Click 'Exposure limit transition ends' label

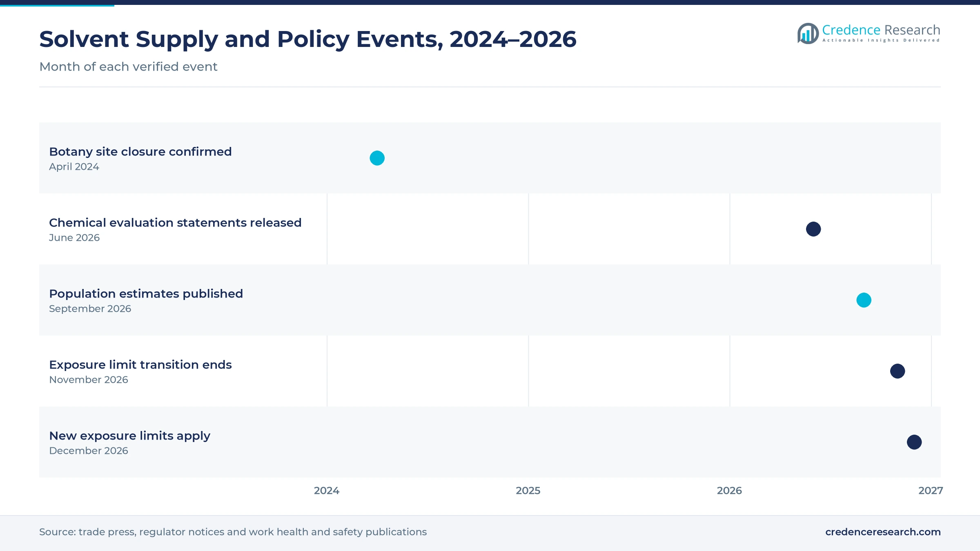click(140, 365)
